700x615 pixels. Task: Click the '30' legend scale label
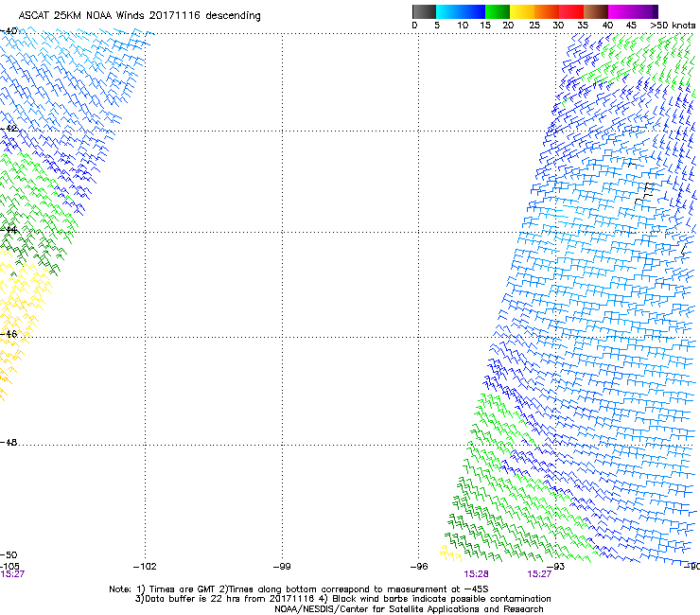(558, 26)
